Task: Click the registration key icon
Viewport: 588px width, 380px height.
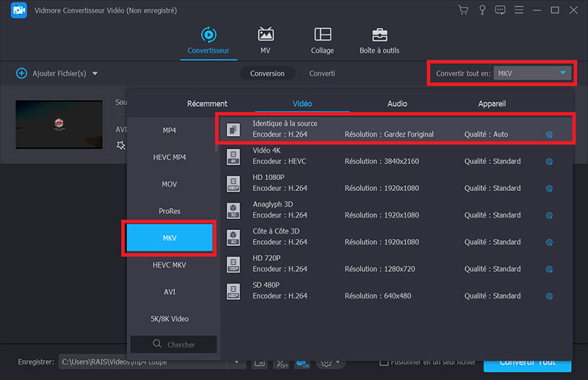Action: pyautogui.click(x=482, y=10)
